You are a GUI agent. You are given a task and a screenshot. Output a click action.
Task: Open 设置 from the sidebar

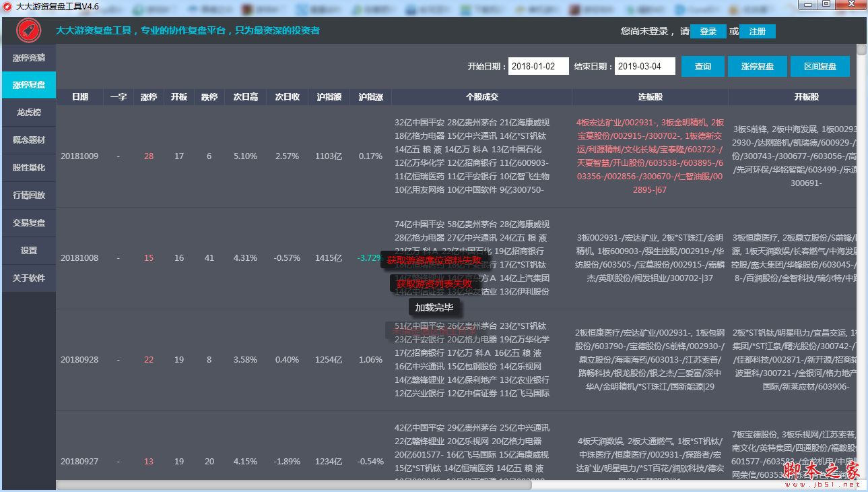28,251
